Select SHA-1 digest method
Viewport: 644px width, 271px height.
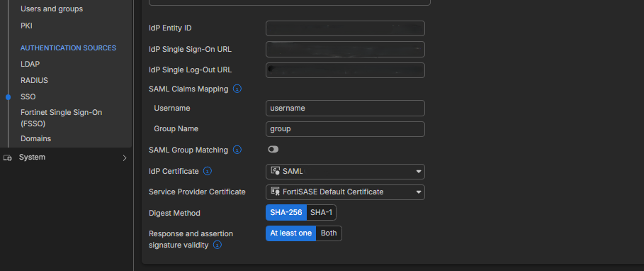pyautogui.click(x=321, y=213)
